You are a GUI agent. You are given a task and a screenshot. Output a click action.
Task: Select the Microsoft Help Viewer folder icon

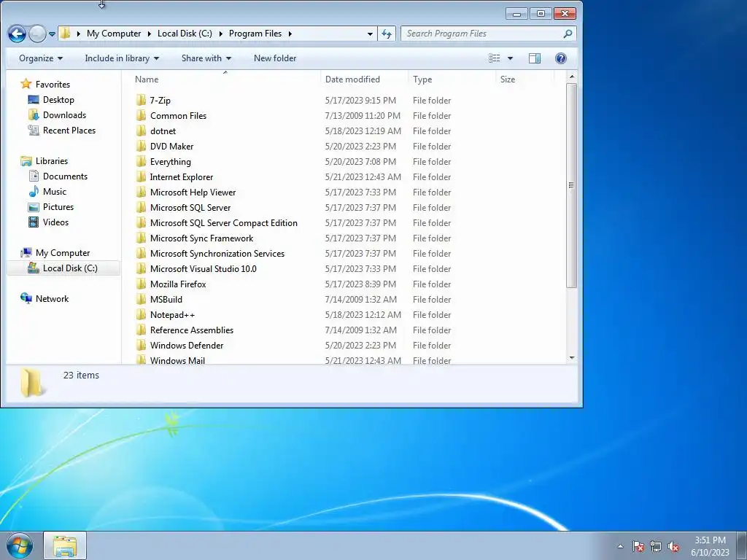[x=141, y=192]
